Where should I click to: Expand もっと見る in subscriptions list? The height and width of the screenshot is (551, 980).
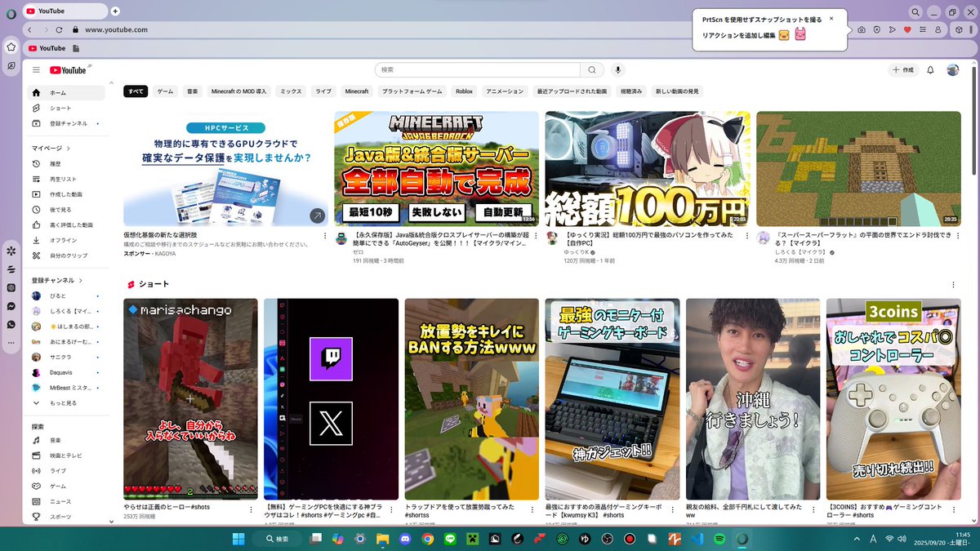point(65,402)
